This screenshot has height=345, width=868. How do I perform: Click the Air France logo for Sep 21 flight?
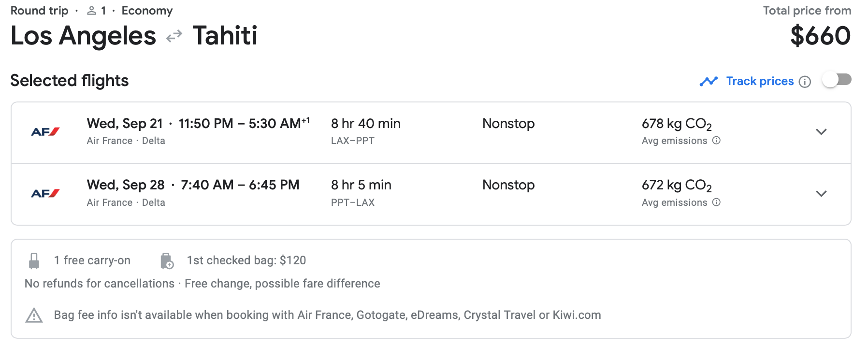[x=45, y=132]
